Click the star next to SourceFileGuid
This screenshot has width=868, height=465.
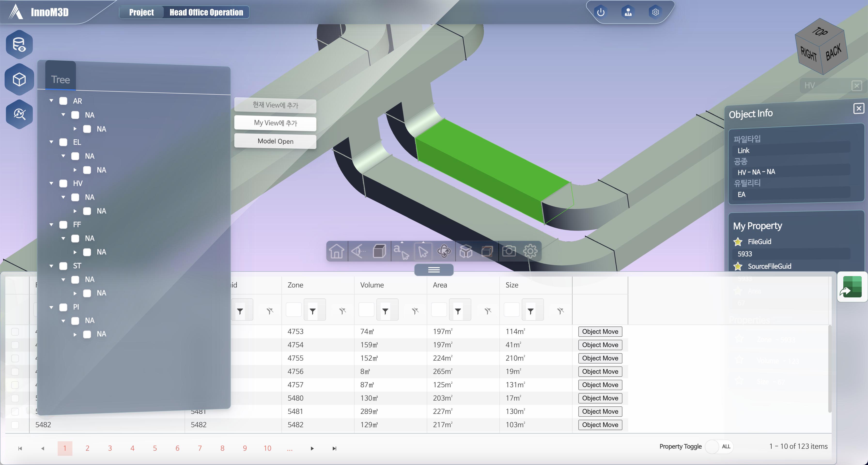coord(738,267)
